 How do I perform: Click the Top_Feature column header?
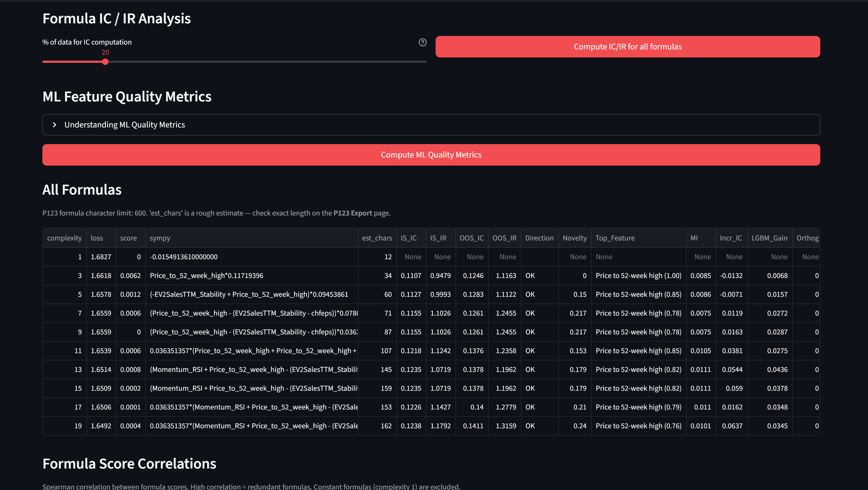pyautogui.click(x=615, y=238)
